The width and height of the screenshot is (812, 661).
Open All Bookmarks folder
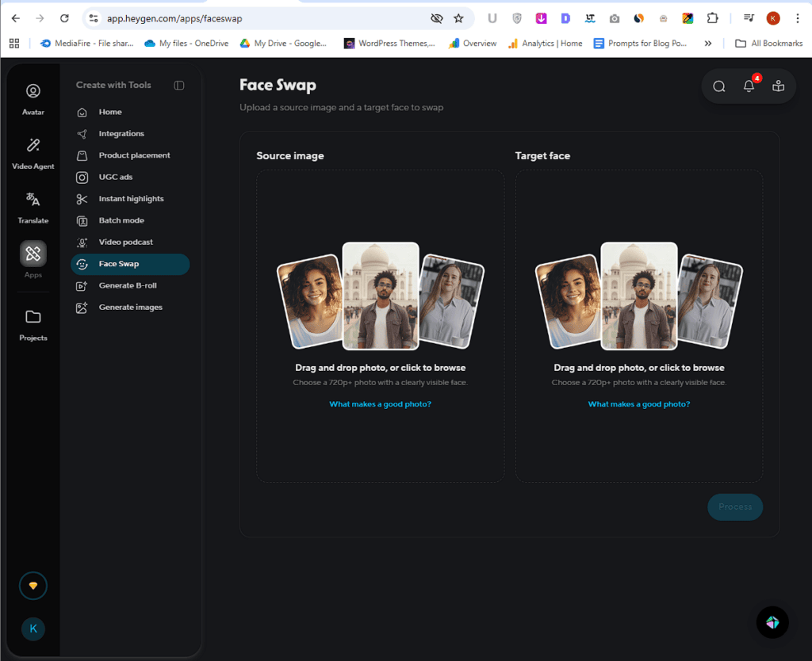[769, 44]
